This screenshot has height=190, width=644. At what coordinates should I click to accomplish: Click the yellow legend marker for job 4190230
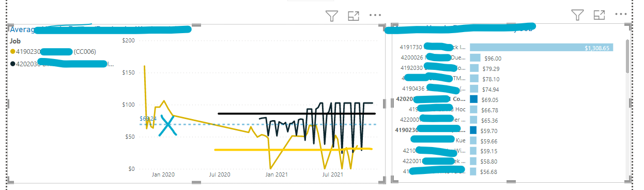13,51
